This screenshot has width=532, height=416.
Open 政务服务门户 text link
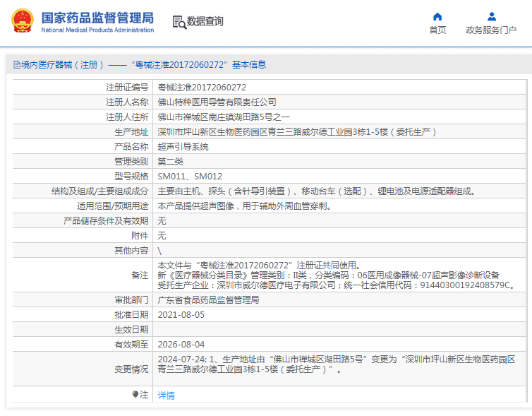(491, 30)
